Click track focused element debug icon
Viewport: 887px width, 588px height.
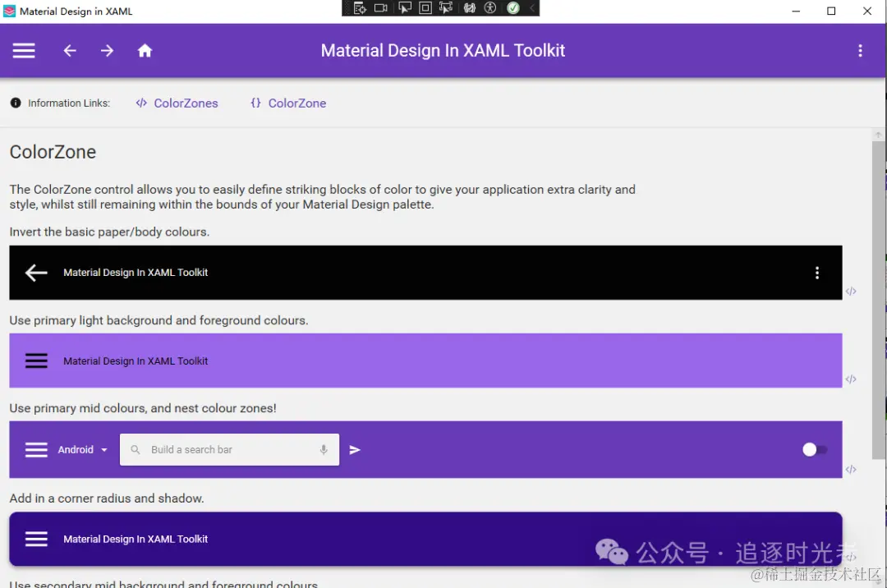tap(446, 8)
